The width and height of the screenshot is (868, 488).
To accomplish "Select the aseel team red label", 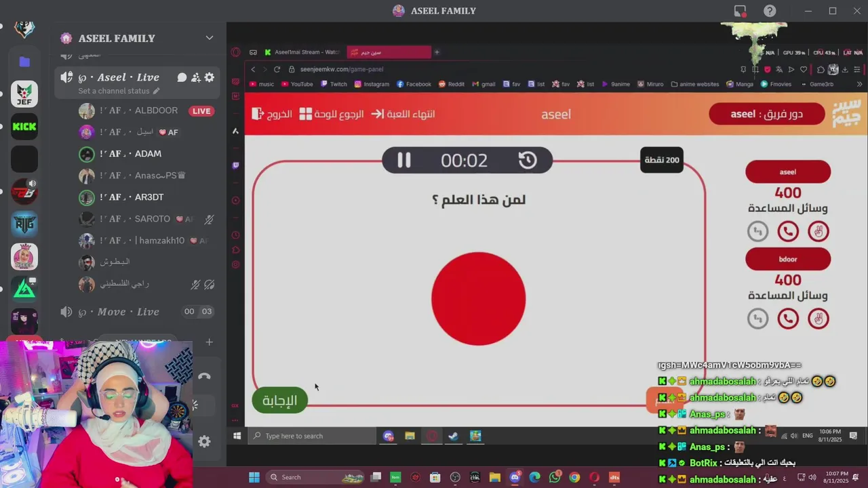I will point(788,171).
